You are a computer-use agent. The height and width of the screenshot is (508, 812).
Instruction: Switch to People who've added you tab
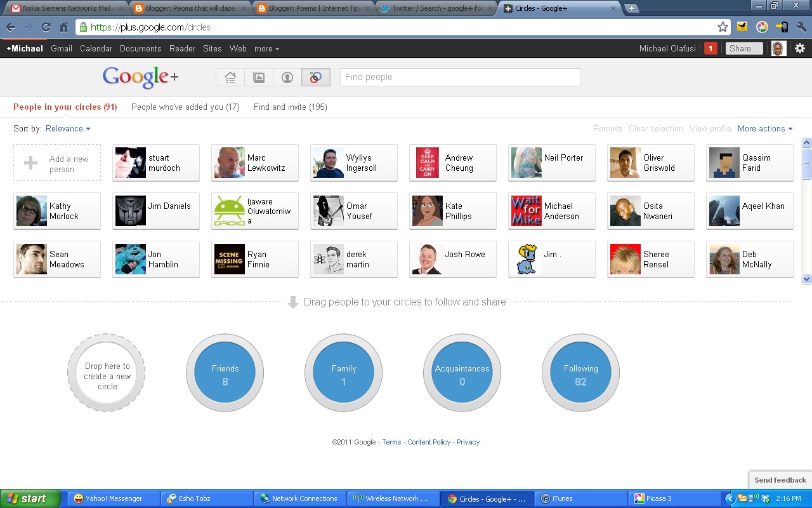tap(185, 107)
